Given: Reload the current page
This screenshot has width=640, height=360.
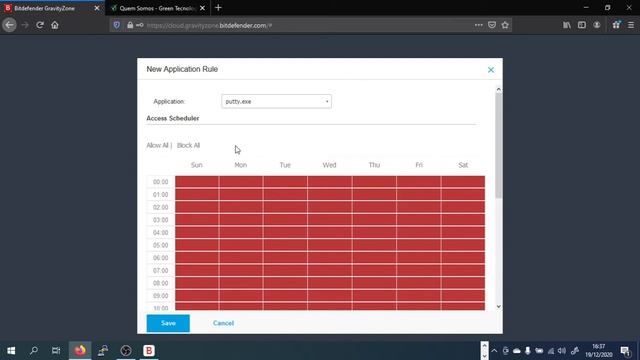Looking at the screenshot, I should pyautogui.click(x=40, y=25).
